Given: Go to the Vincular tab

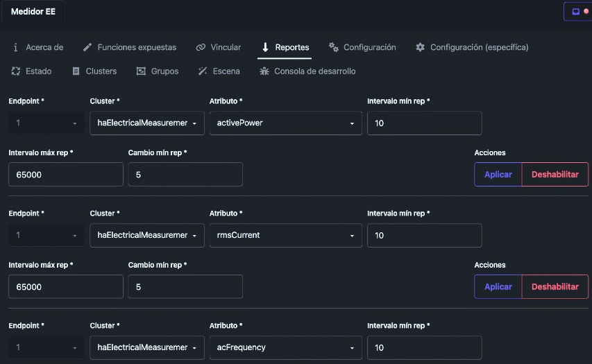Looking at the screenshot, I should coord(218,47).
